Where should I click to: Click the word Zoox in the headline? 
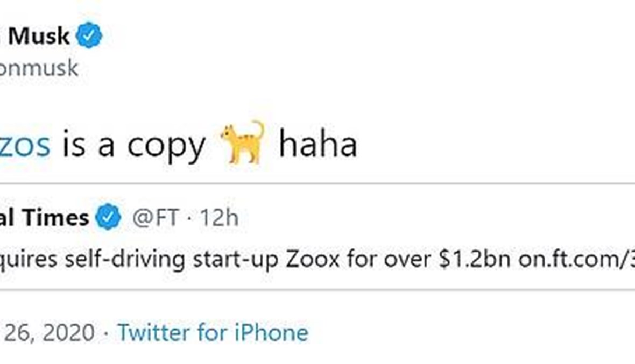(x=313, y=260)
